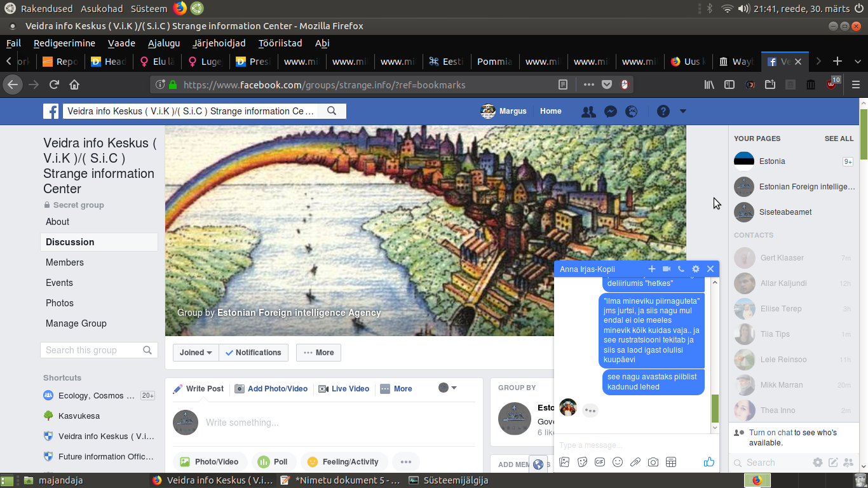Image resolution: width=868 pixels, height=488 pixels.
Task: Save page to Pocket icon
Action: pyautogui.click(x=607, y=85)
